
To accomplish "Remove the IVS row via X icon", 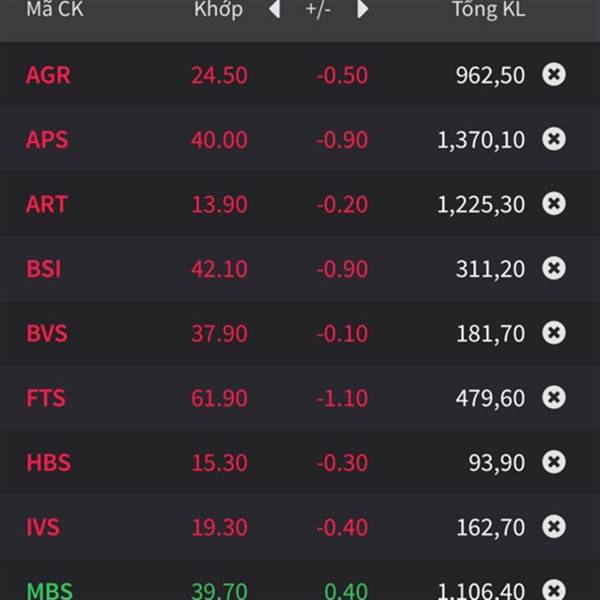I will 554,527.
